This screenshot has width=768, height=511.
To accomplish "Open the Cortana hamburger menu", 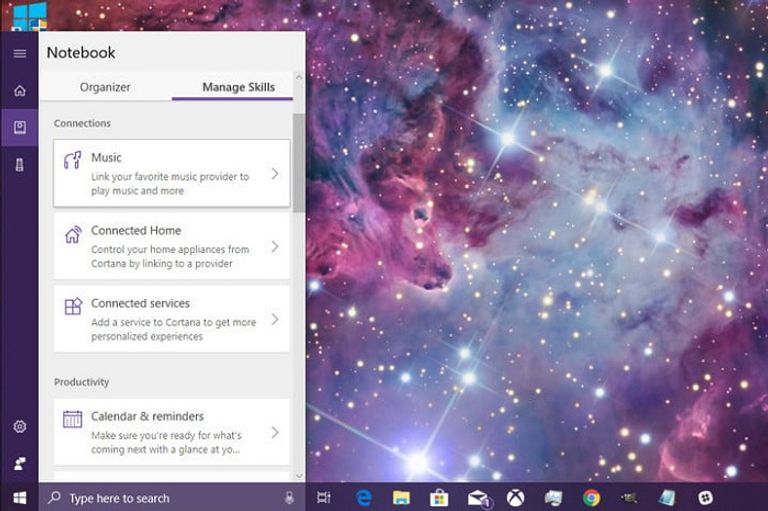I will (x=19, y=53).
